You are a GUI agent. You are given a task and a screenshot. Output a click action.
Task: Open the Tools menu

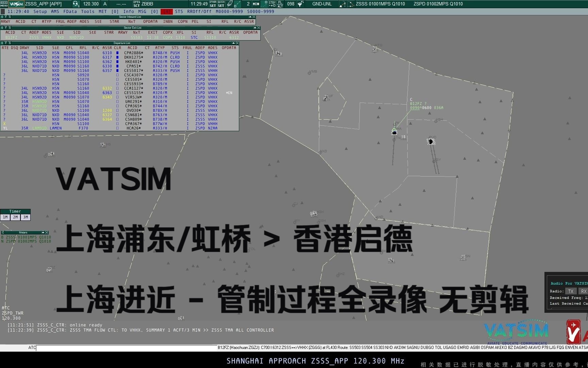pyautogui.click(x=88, y=12)
